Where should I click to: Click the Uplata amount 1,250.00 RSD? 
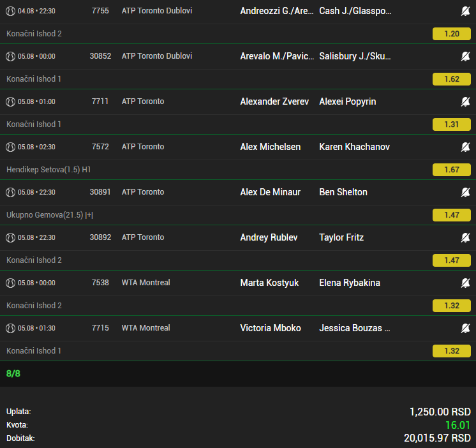click(x=440, y=412)
